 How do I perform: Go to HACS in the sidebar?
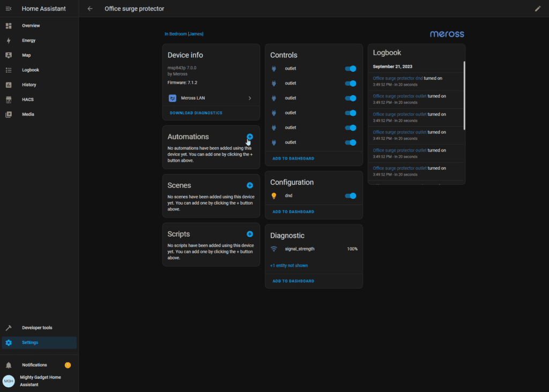tap(28, 100)
